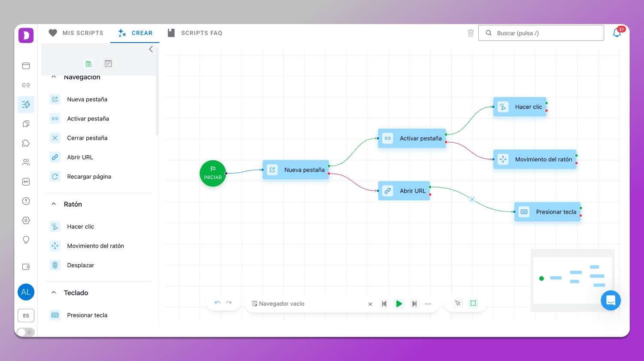The height and width of the screenshot is (361, 644).
Task: Switch to the Scripts FAQ tab
Action: pyautogui.click(x=195, y=33)
